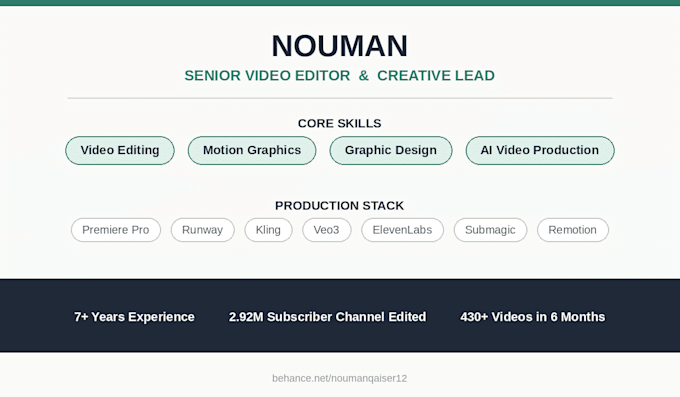Open the behance.net/noumanqaiser12 link
The image size is (680, 397).
coord(340,378)
